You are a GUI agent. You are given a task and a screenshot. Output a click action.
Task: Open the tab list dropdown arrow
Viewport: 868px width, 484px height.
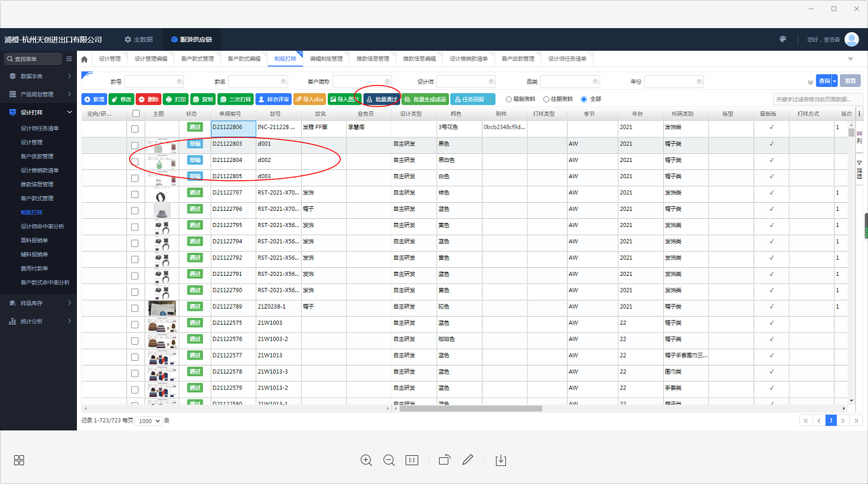click(x=851, y=59)
